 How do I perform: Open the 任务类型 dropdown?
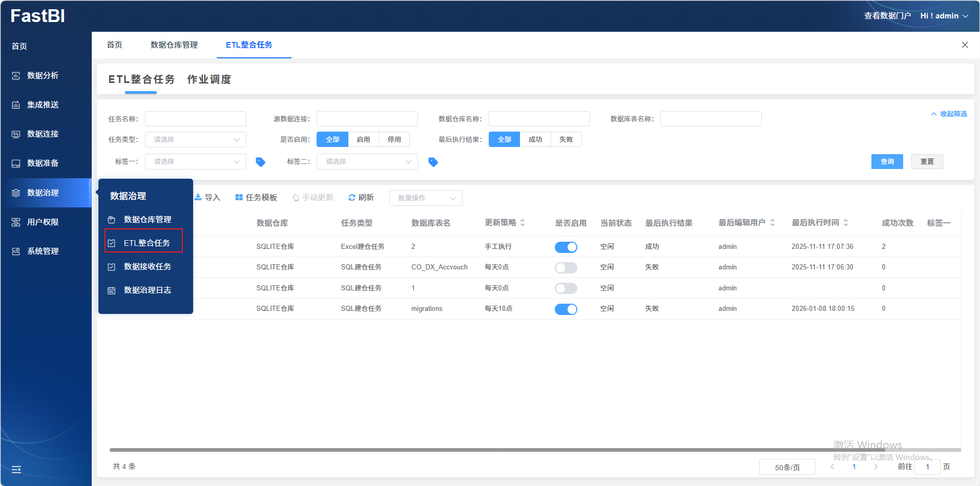195,139
